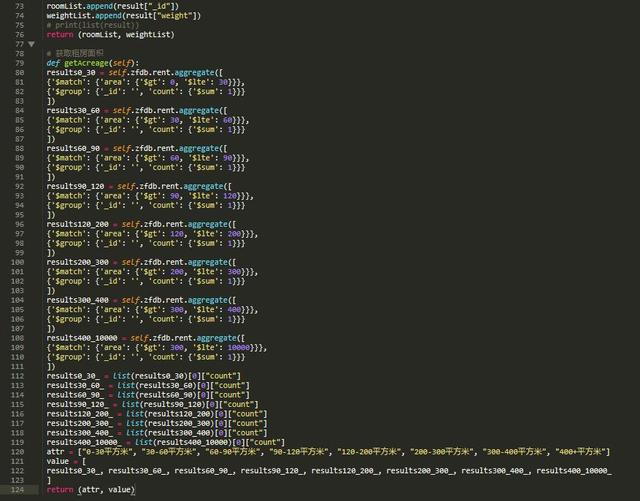
Task: Click line number 124 in the gutter
Action: 17,490
